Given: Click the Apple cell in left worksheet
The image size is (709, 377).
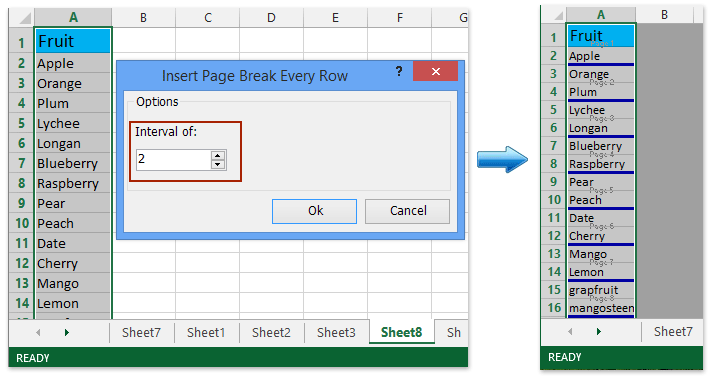Looking at the screenshot, I should (x=73, y=63).
